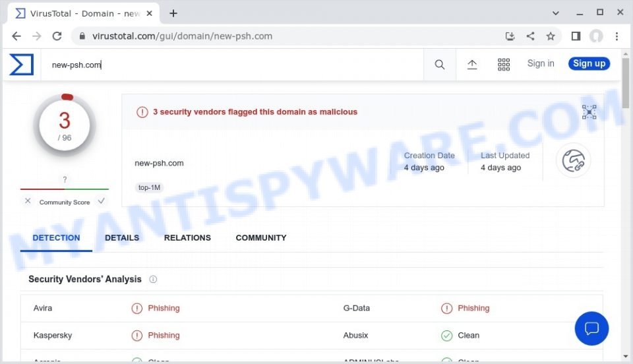Click the page vertical scrollbar thumb
Image resolution: width=633 pixels, height=364 pixels.
(625, 82)
